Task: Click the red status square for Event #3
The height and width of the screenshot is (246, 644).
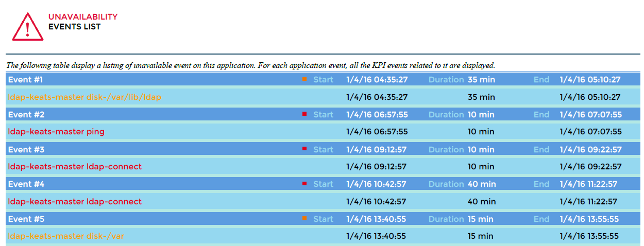Action: click(x=304, y=149)
